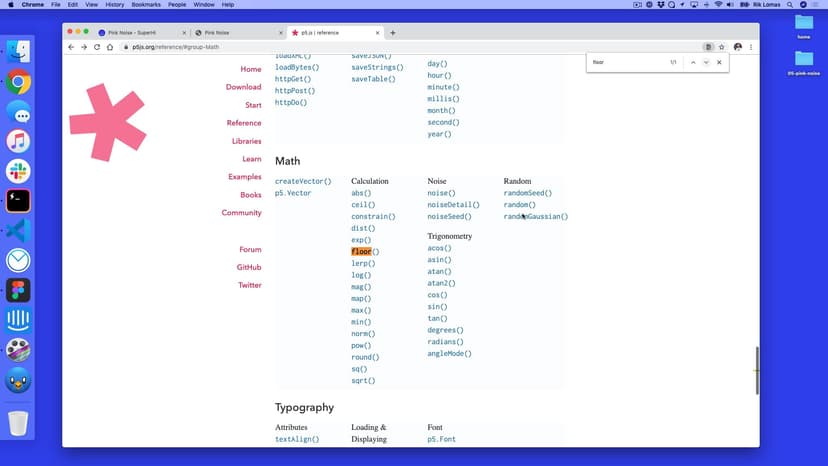The width and height of the screenshot is (828, 466).
Task: Bookmark this page with the star icon
Action: click(x=721, y=47)
